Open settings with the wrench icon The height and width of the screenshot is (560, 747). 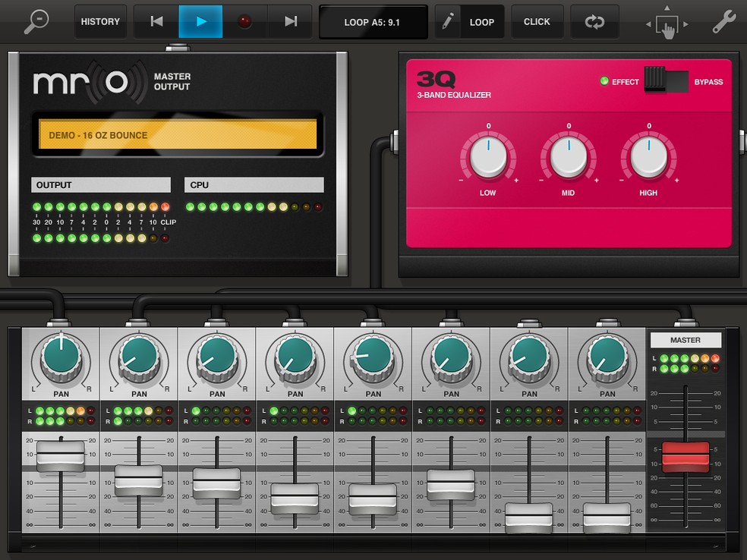pyautogui.click(x=723, y=22)
